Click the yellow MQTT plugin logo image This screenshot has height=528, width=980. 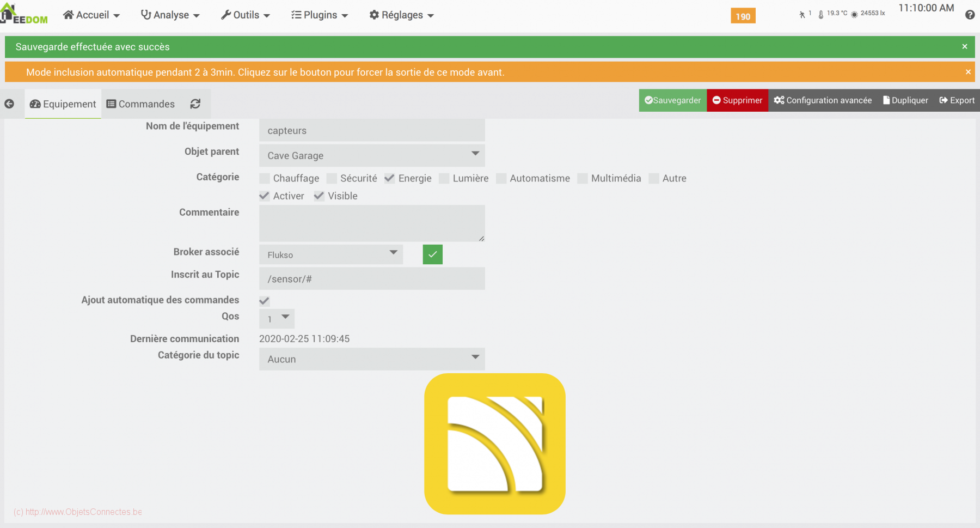click(495, 444)
